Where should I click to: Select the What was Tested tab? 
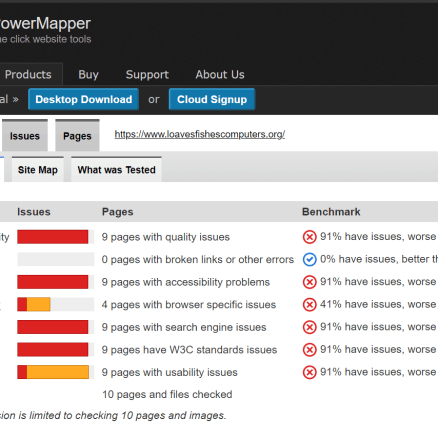[116, 170]
